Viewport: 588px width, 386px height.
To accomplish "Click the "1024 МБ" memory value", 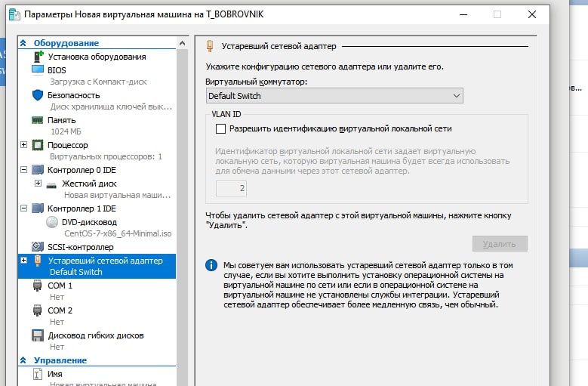I will [66, 131].
